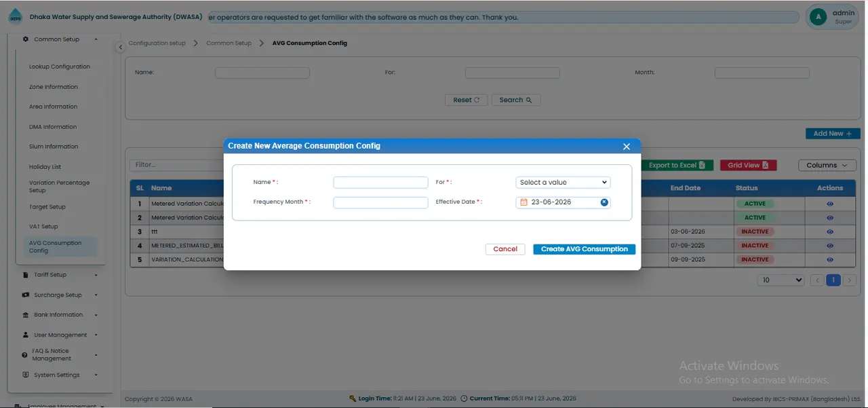The image size is (868, 408).
Task: Click the Grid View button
Action: point(748,165)
